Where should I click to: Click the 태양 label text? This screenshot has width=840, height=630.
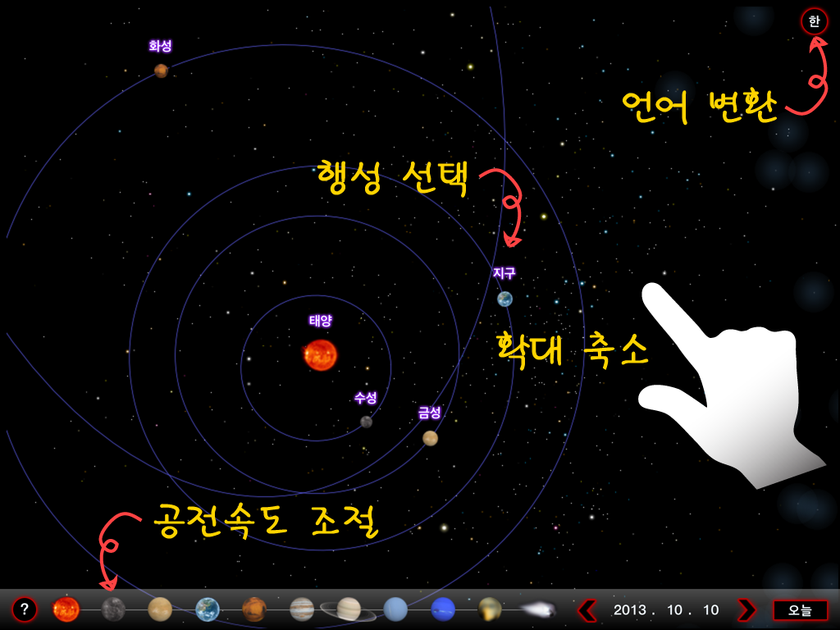[x=321, y=321]
